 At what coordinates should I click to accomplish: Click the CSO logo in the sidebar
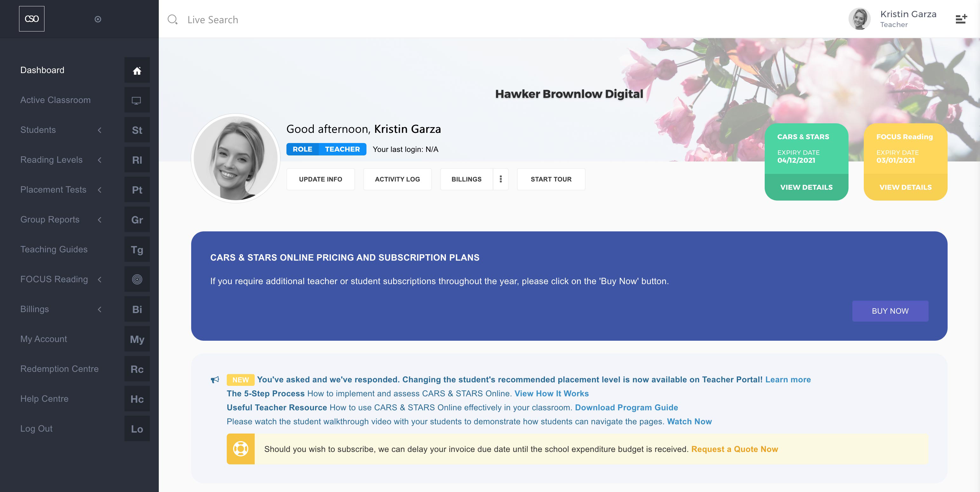coord(31,19)
